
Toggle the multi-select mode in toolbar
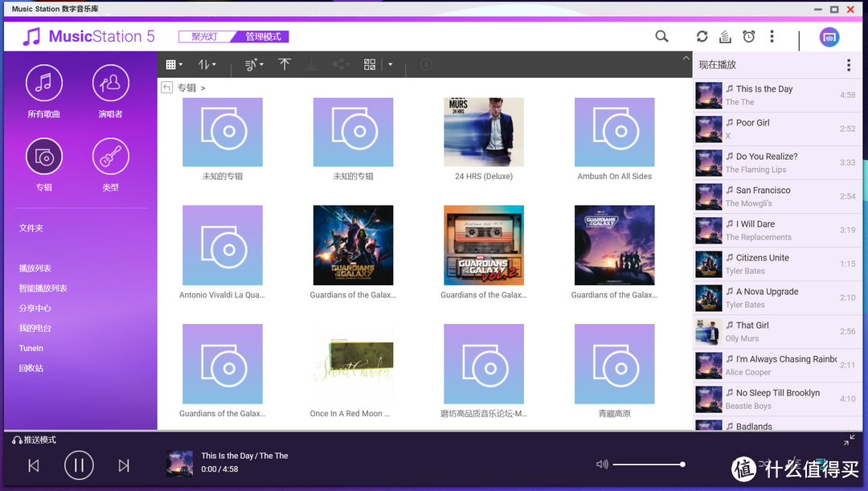click(x=370, y=64)
